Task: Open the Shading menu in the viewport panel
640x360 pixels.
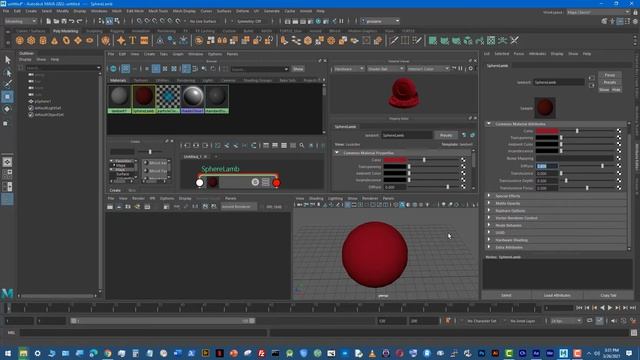Action: point(316,198)
